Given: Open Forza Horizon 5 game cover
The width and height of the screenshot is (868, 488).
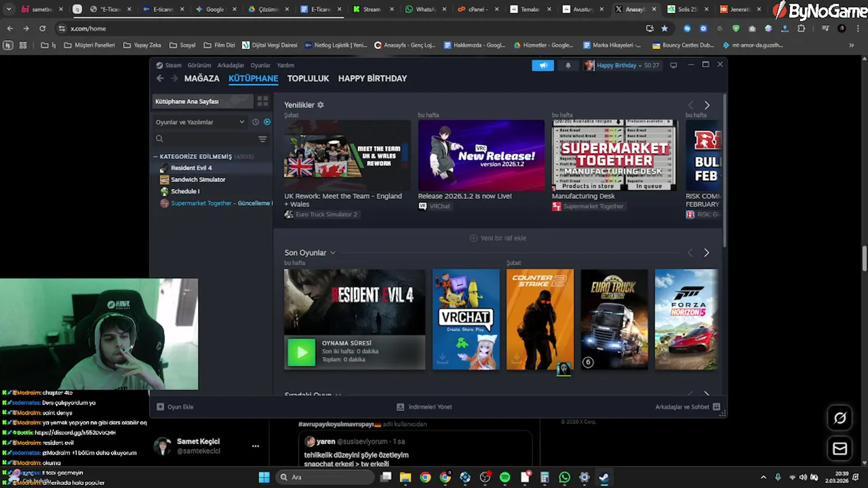Looking at the screenshot, I should [x=686, y=319].
